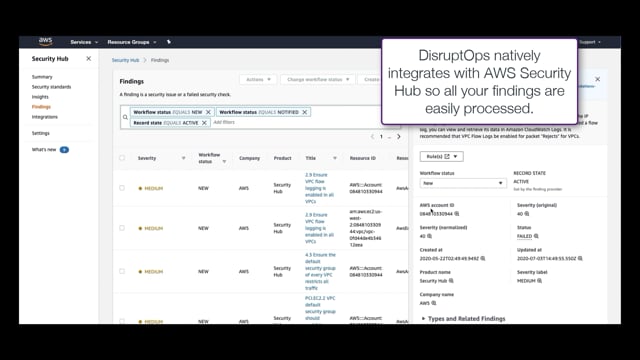Select checkbox for 4.3 default security group finding
The height and width of the screenshot is (360, 640).
tap(122, 271)
